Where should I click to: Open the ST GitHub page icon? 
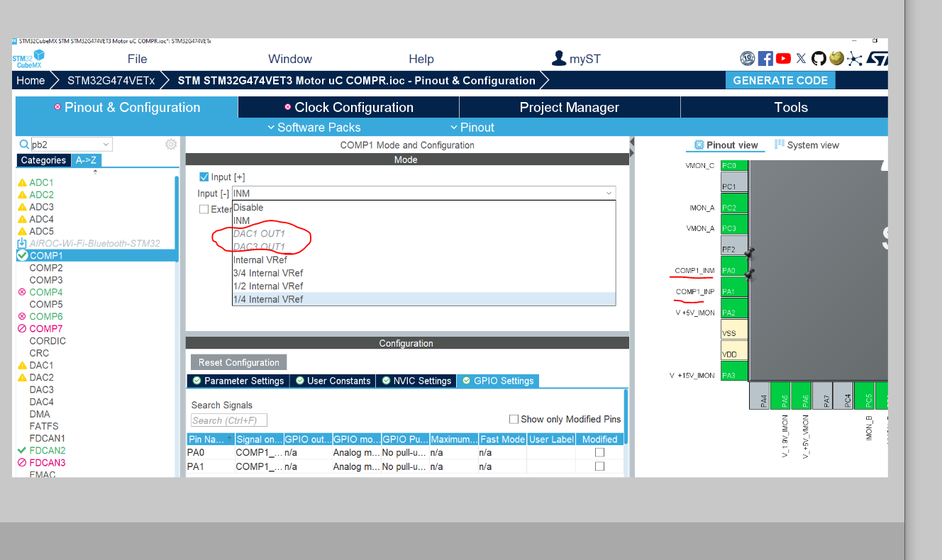click(x=819, y=58)
